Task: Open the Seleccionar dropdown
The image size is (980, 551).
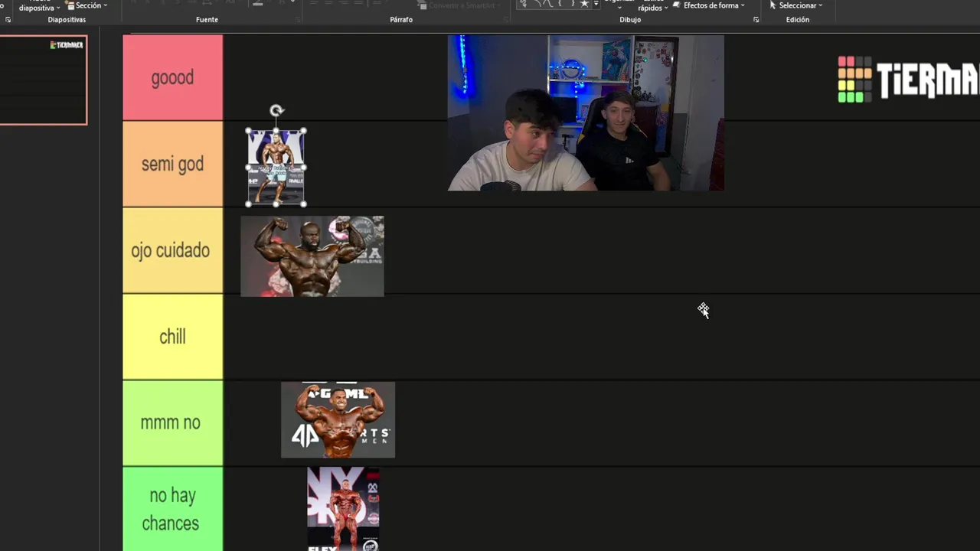Action: [796, 5]
